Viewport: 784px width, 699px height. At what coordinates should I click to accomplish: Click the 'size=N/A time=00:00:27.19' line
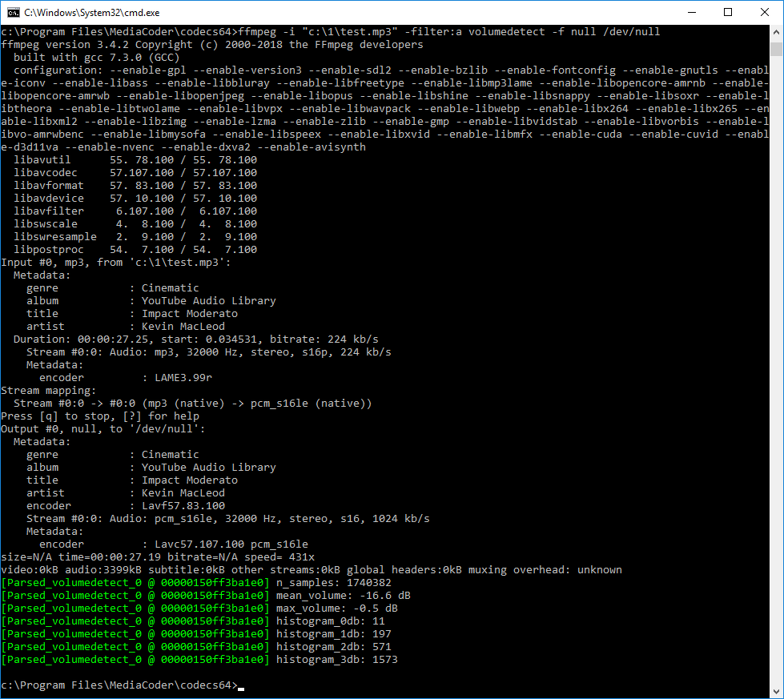click(158, 557)
